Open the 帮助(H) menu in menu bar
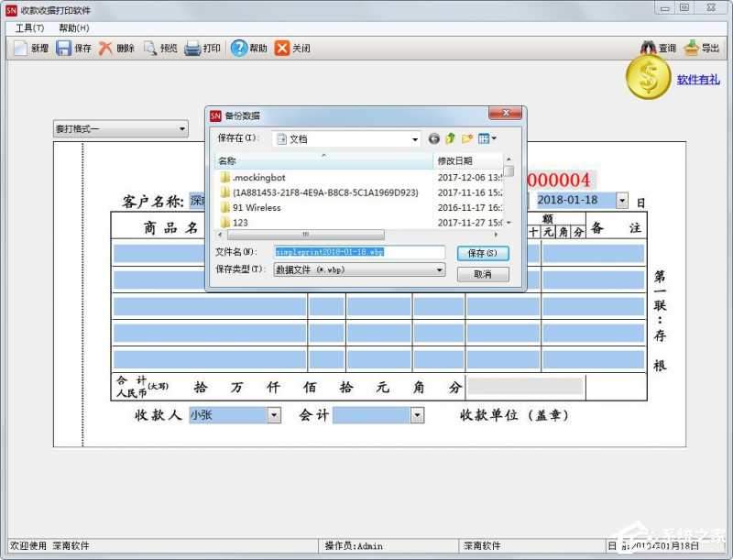 click(x=73, y=28)
